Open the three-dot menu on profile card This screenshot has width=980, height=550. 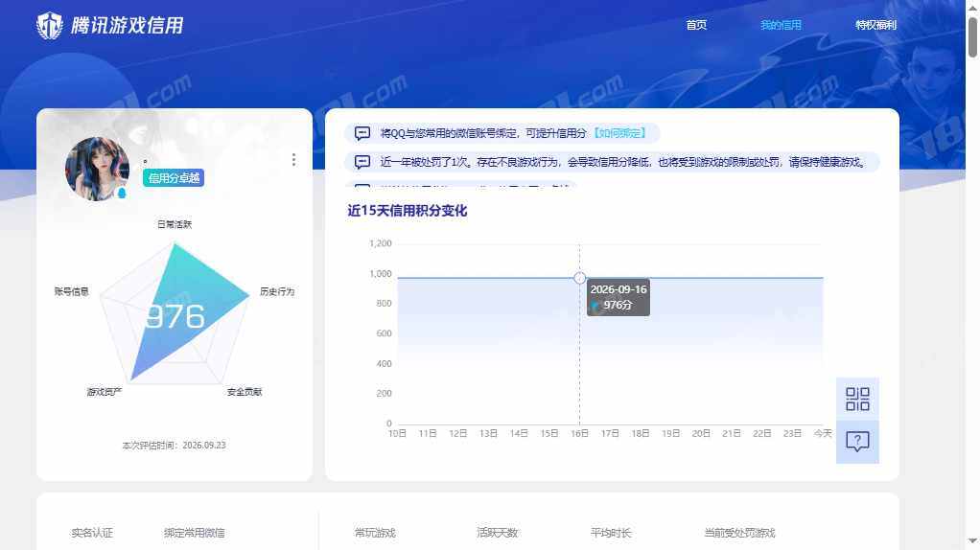[293, 160]
